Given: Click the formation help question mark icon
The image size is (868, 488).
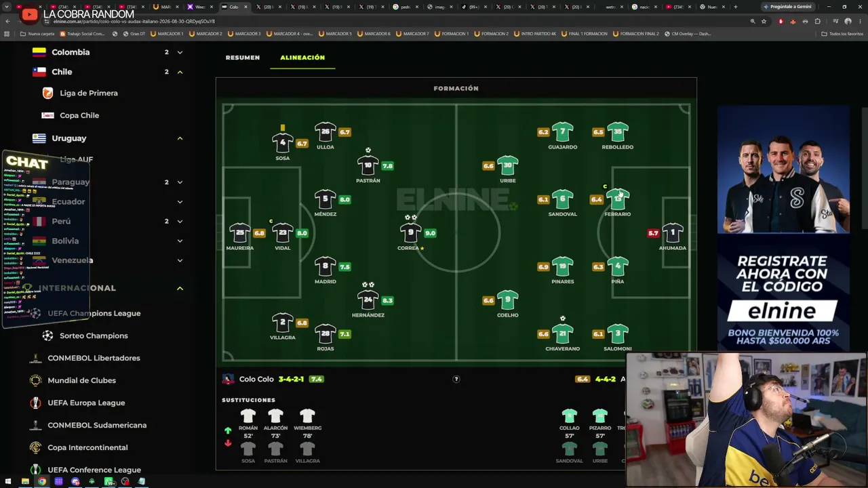Looking at the screenshot, I should 456,379.
